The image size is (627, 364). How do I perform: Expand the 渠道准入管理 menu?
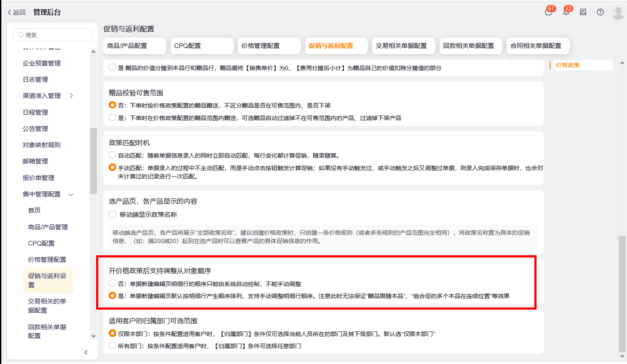click(71, 96)
